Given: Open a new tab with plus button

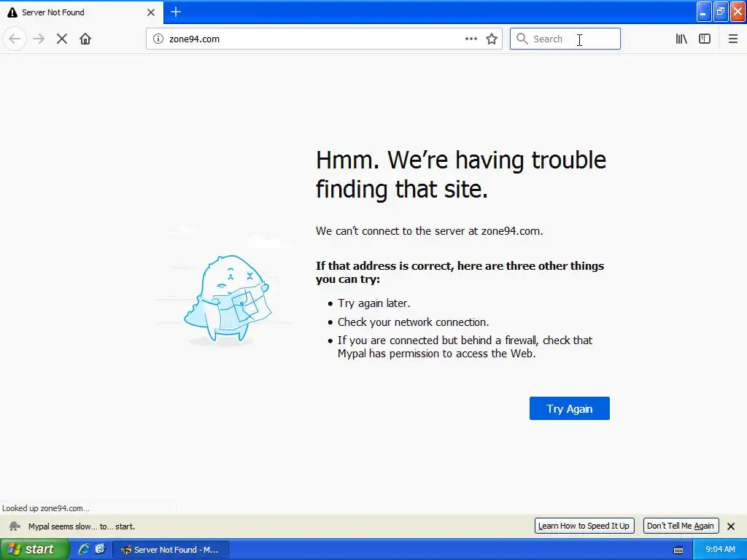Looking at the screenshot, I should [x=176, y=12].
